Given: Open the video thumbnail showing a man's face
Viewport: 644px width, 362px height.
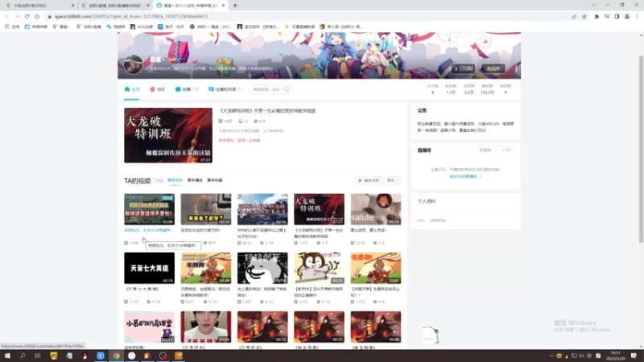Looking at the screenshot, I should click(206, 327).
